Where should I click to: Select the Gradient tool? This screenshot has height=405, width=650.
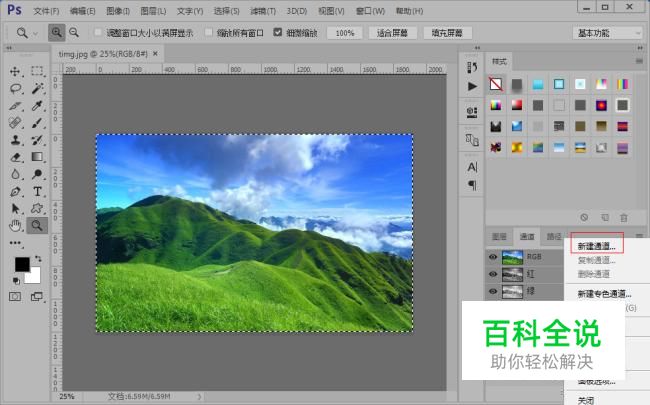37,157
